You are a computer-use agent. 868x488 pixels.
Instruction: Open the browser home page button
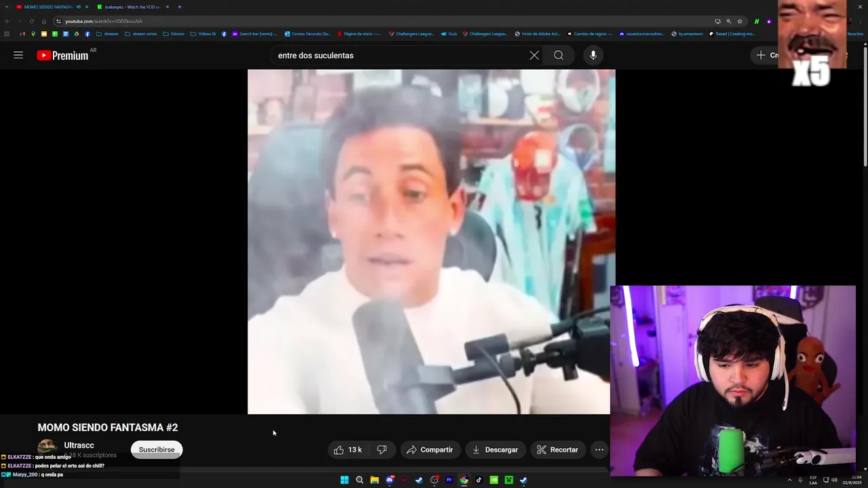[x=44, y=21]
